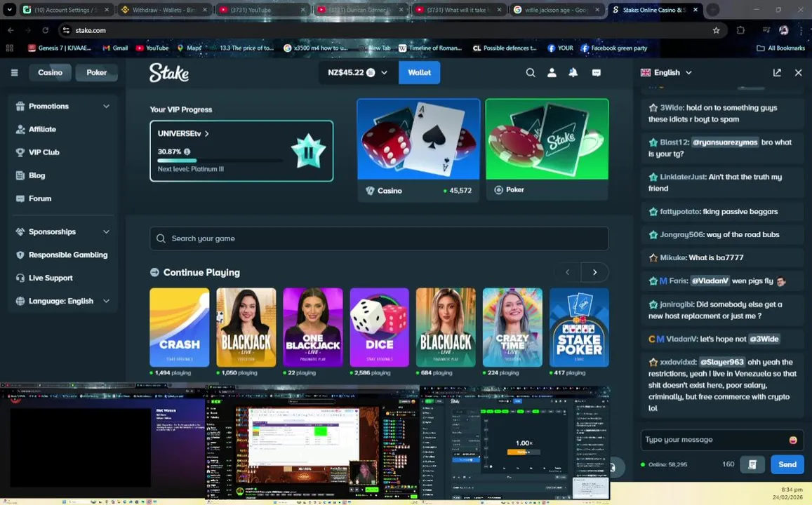Click the VIP progress info icon
812x505 pixels.
(x=187, y=151)
